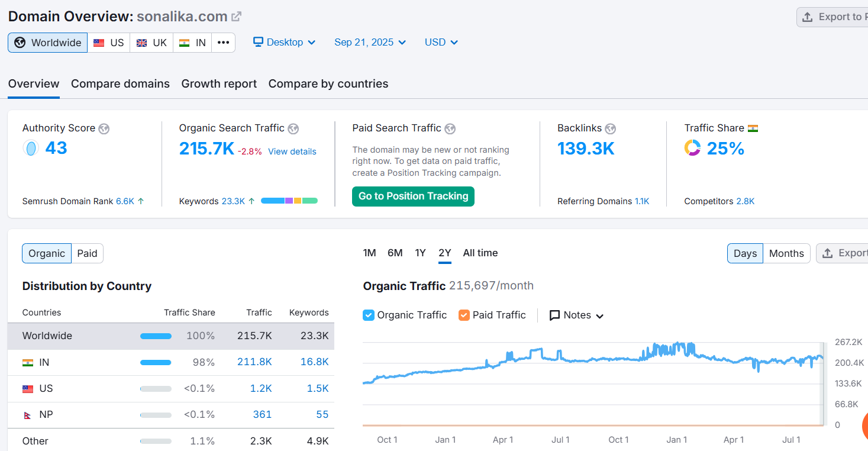Select the Worldwide database button
The image size is (868, 451).
tap(48, 43)
